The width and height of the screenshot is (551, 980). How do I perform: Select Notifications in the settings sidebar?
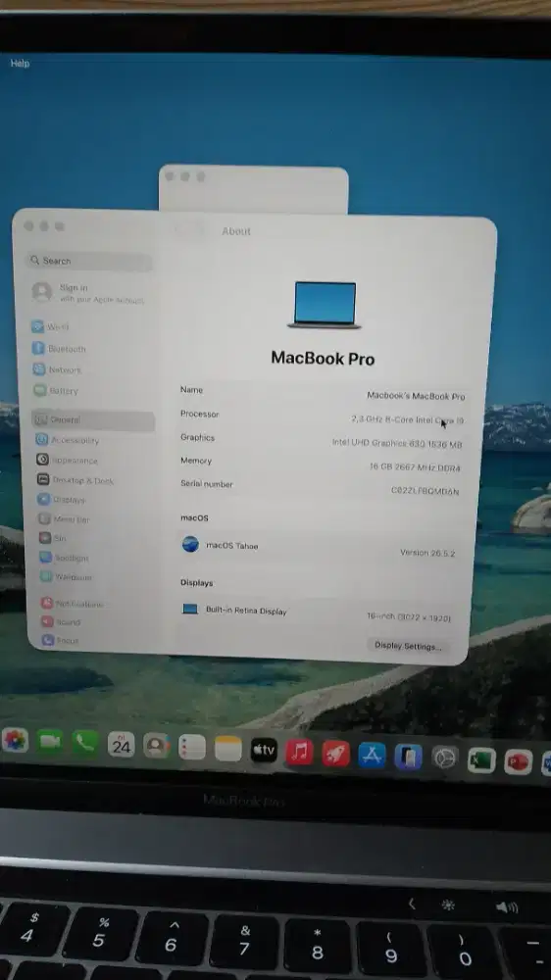coord(73,604)
